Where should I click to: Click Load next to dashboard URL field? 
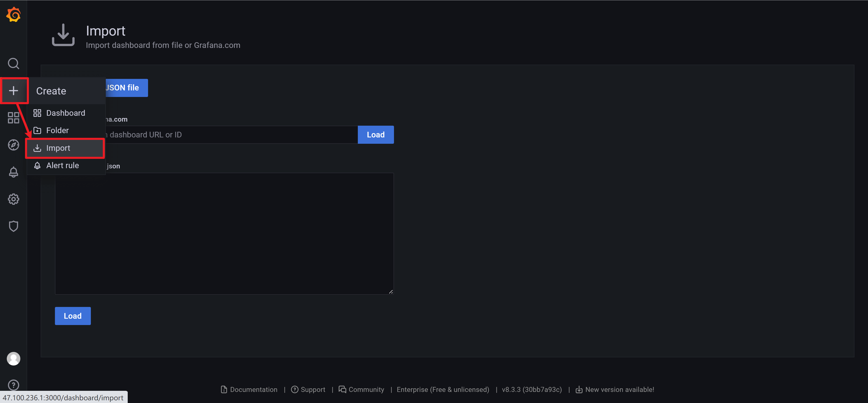[375, 135]
